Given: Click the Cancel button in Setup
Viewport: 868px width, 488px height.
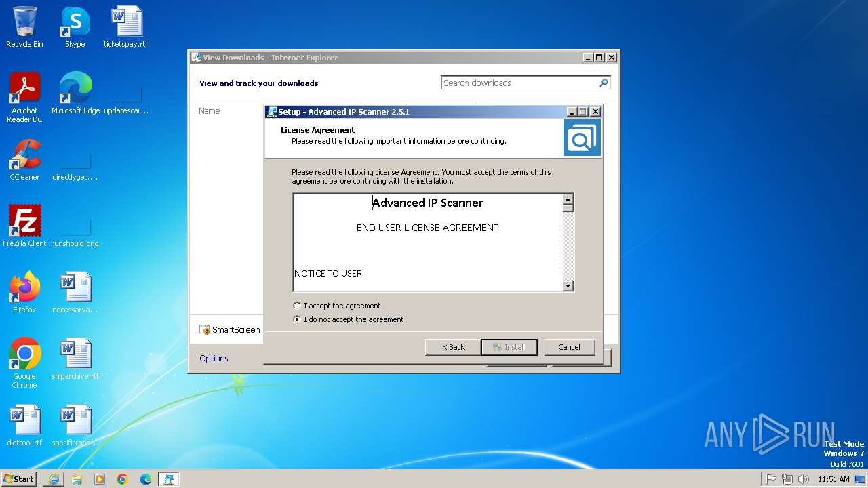Looking at the screenshot, I should click(570, 347).
